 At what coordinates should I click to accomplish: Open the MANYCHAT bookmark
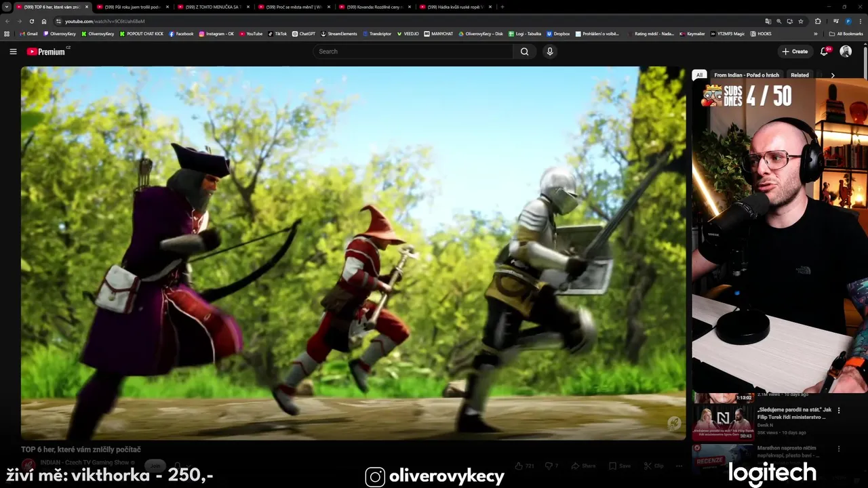point(439,34)
